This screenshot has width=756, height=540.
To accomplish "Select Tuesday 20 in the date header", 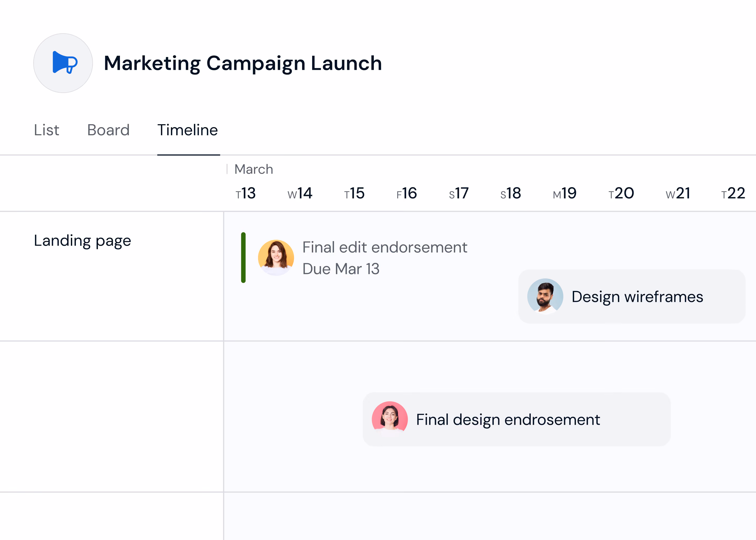I will tap(621, 193).
